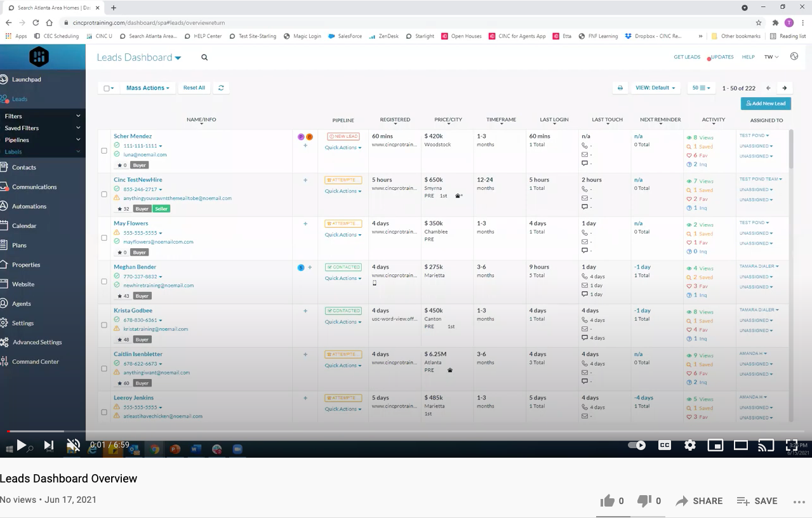812x518 pixels.
Task: Open the print leads icon
Action: click(x=620, y=88)
